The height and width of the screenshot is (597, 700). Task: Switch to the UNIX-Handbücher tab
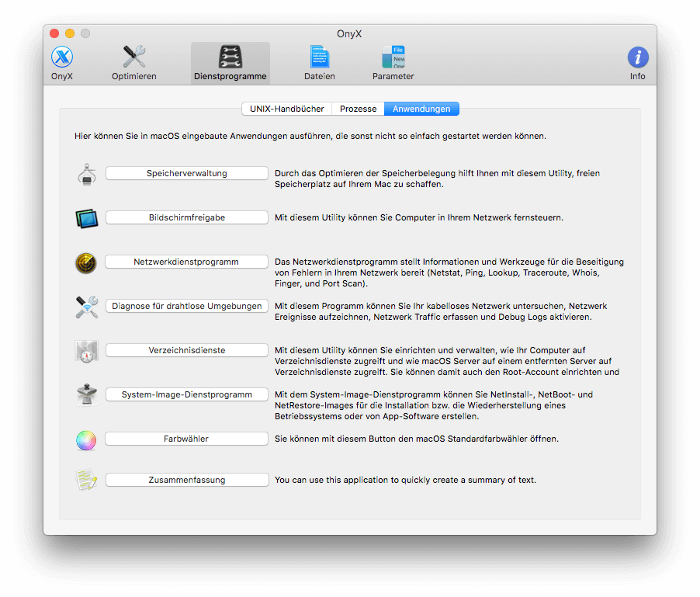(287, 109)
